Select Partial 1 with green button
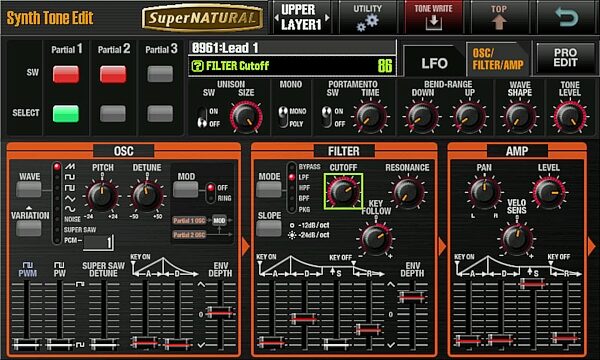Screen dimensions: 600x360 coord(66,114)
